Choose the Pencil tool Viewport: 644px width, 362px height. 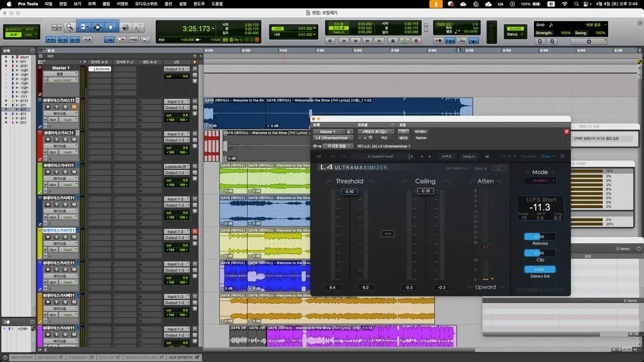coord(138,27)
